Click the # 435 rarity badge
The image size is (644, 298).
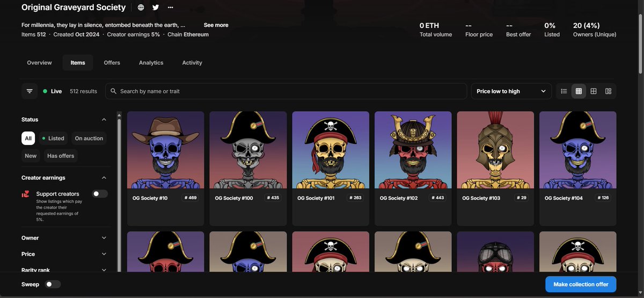click(x=273, y=198)
